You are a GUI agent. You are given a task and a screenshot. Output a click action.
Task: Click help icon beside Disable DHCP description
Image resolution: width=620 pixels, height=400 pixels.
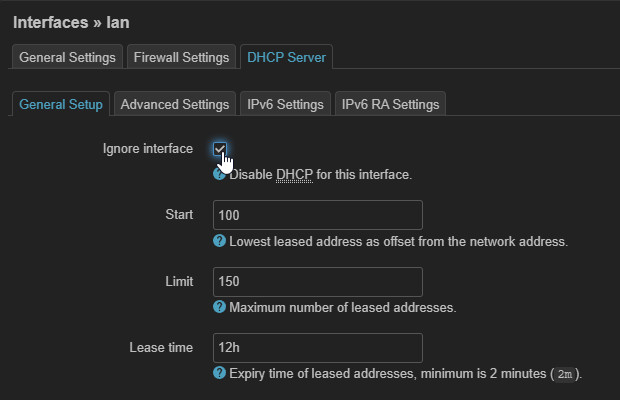(x=219, y=174)
